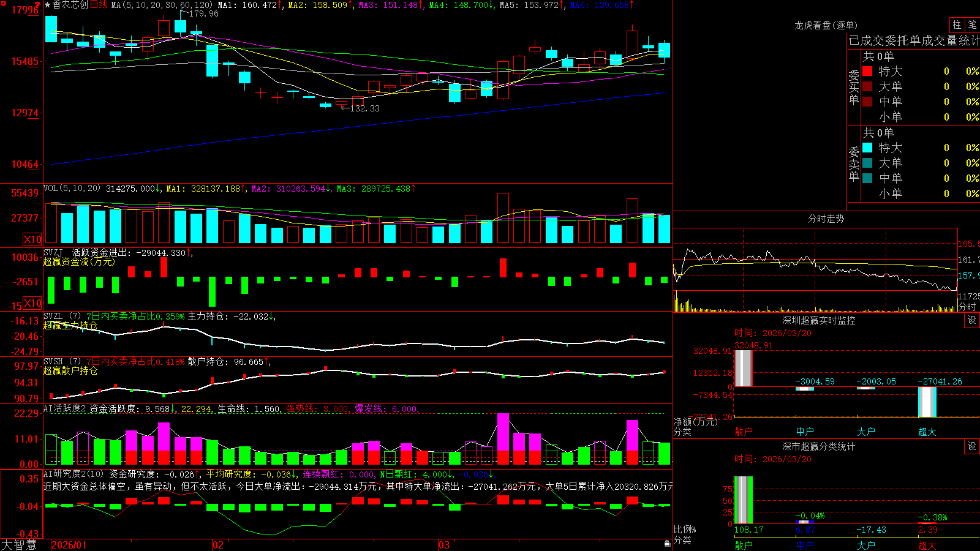Open MA(5,10,20,30,60,120) parameter settings
The image size is (980, 551).
point(162,5)
